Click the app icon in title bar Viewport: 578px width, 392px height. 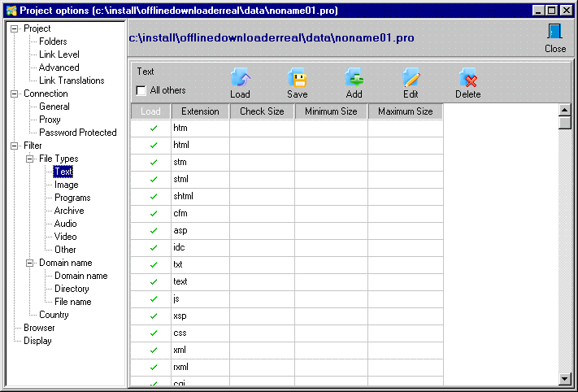(x=10, y=11)
